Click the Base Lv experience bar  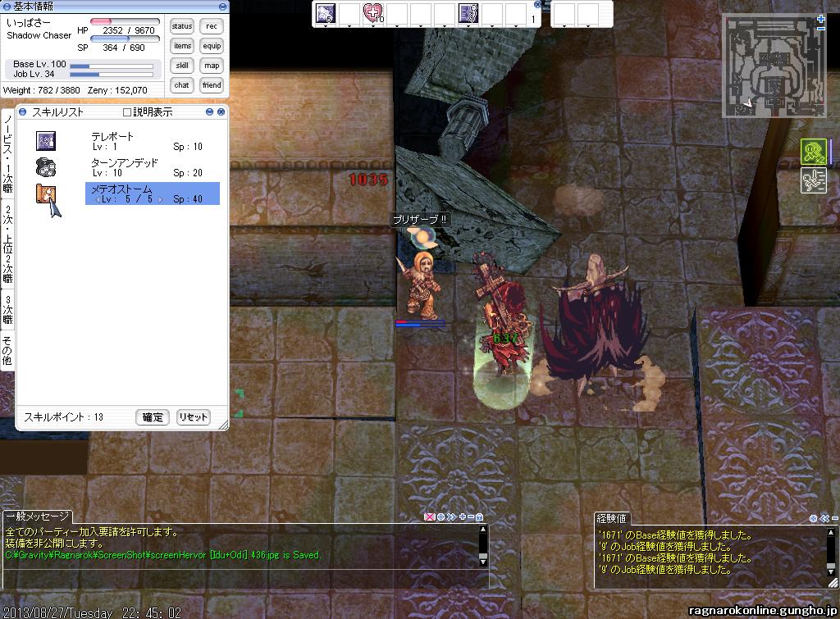112,66
